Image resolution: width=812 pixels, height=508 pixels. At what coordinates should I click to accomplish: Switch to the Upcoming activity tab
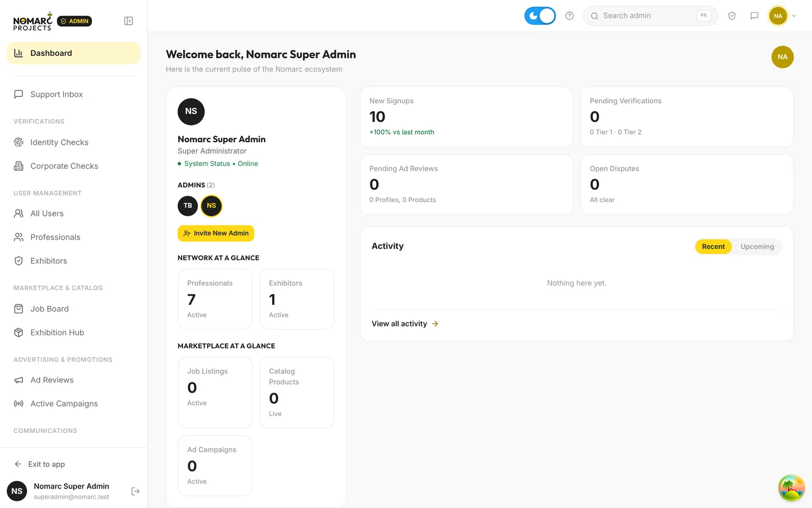[x=757, y=246]
